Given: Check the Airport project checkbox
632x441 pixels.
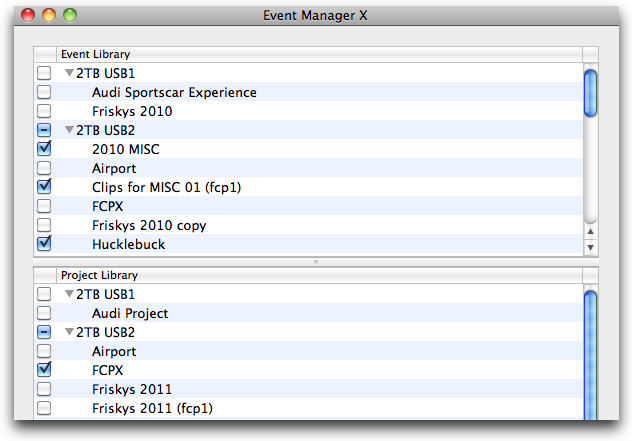Looking at the screenshot, I should 44,351.
